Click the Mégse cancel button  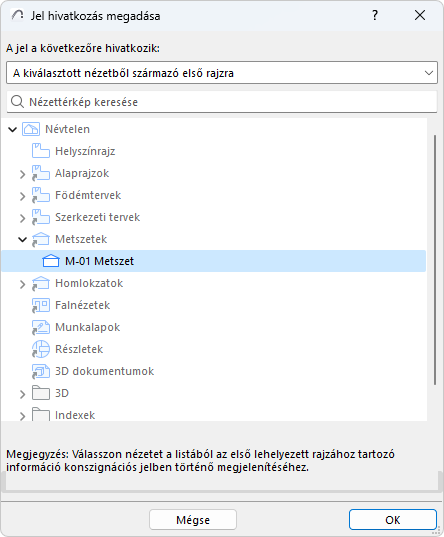(x=193, y=520)
